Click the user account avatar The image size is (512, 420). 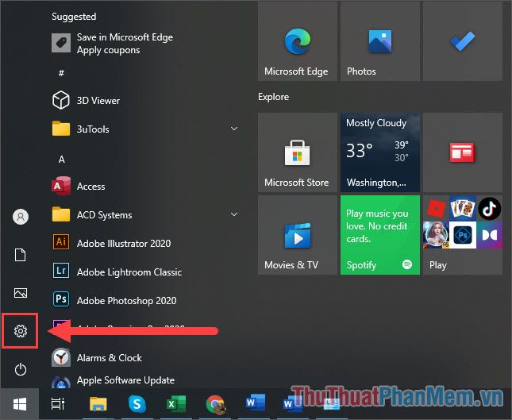(x=21, y=217)
